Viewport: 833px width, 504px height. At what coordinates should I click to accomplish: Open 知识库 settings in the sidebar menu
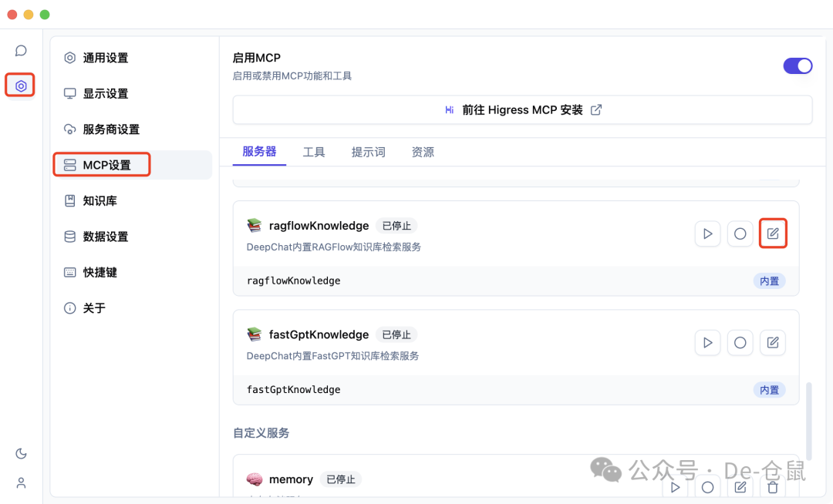click(x=99, y=200)
